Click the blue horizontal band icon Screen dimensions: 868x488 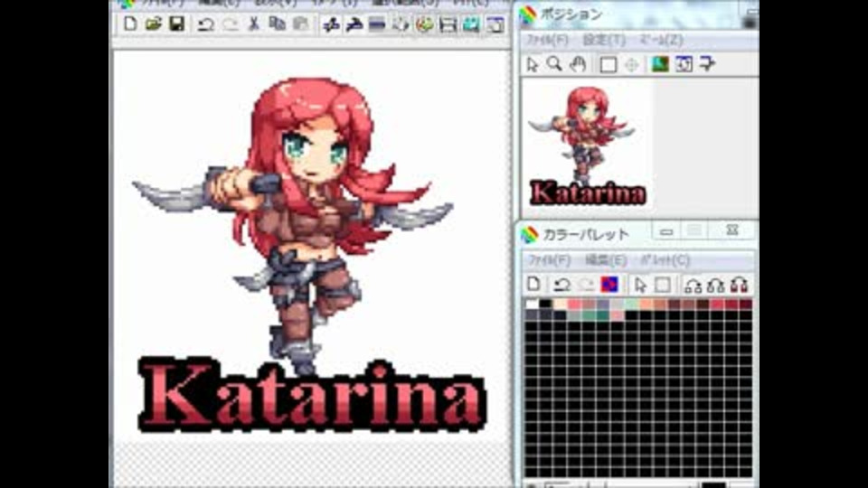[x=377, y=24]
